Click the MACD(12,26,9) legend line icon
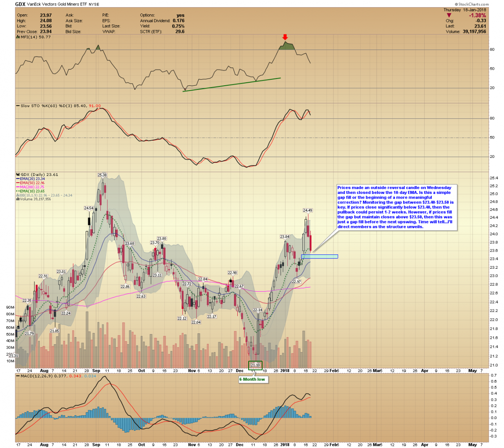This screenshot has height=448, width=504. coord(18,376)
